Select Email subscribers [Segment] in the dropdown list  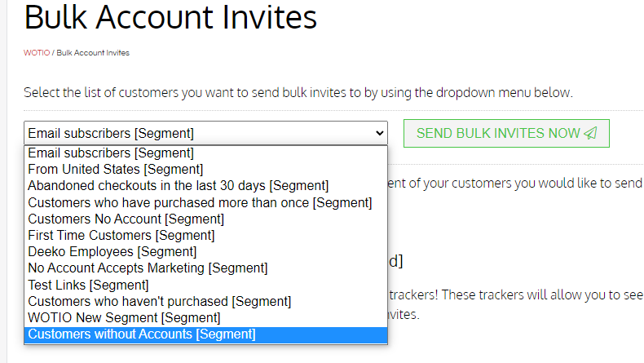coord(205,153)
